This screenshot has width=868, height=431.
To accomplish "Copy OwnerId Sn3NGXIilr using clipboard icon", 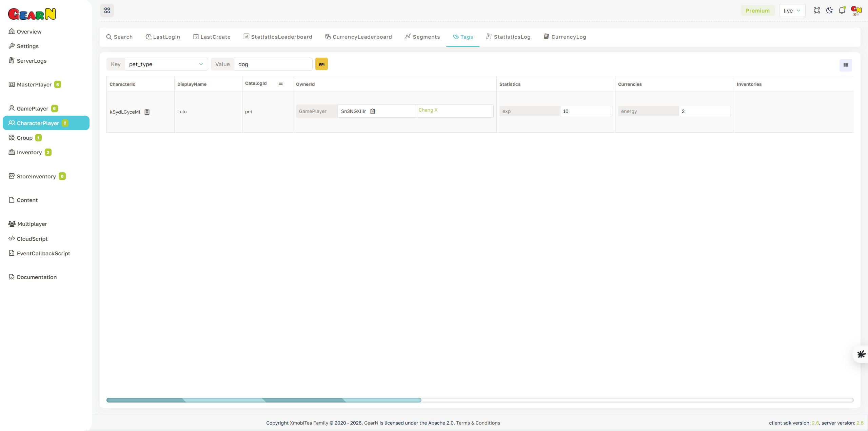I will (372, 111).
